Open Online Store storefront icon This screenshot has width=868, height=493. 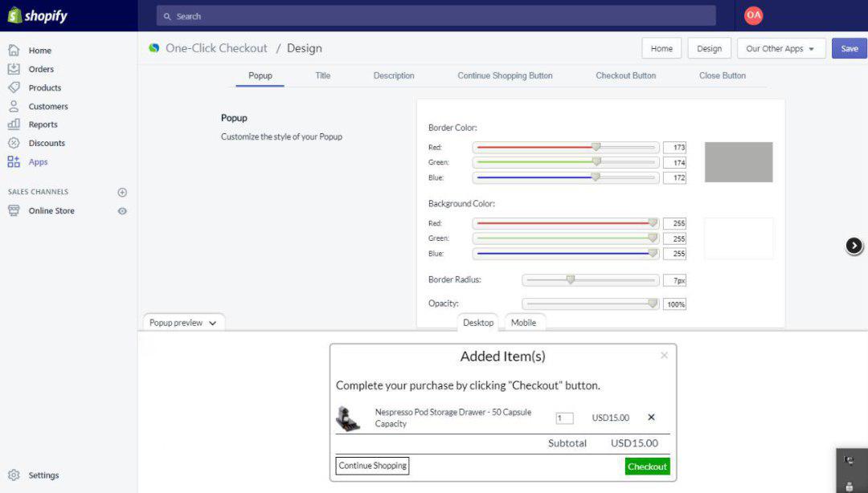click(14, 210)
